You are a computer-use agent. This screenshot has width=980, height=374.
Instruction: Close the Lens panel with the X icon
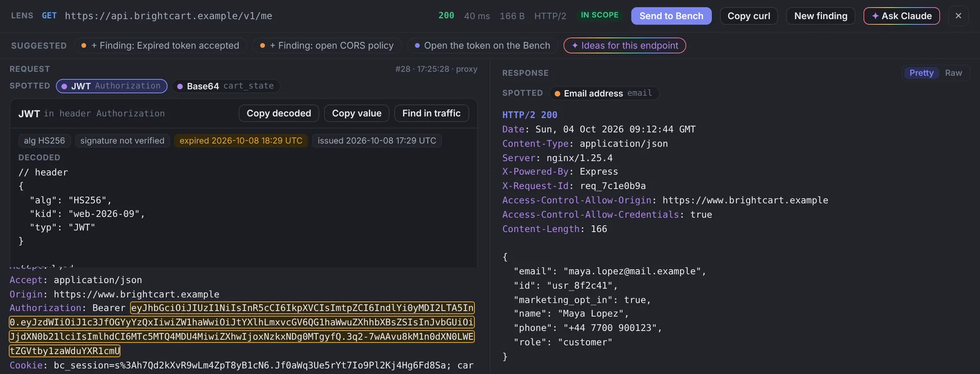tap(958, 16)
